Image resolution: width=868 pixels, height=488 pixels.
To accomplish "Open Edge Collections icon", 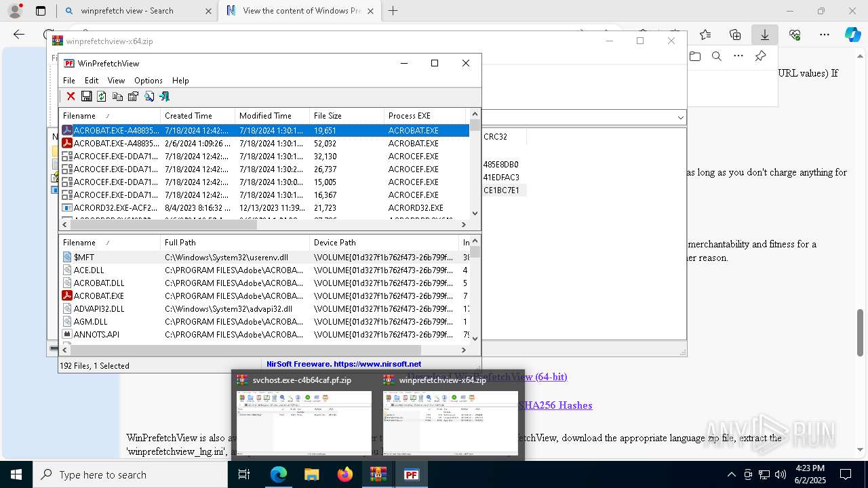I will 735,35.
